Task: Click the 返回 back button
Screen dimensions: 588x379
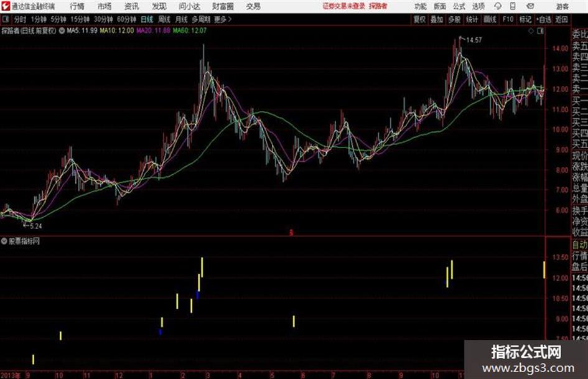Action: pos(562,19)
